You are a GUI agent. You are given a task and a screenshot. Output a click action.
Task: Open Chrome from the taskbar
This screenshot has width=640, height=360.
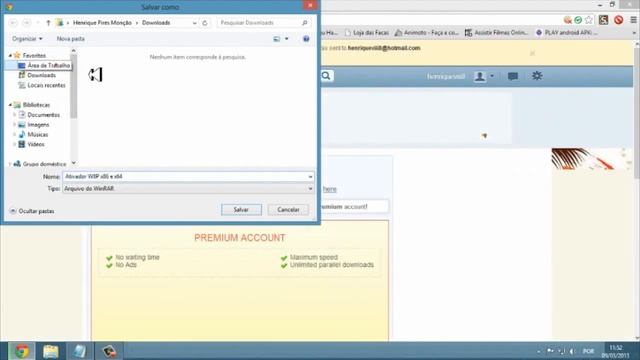[x=22, y=351]
